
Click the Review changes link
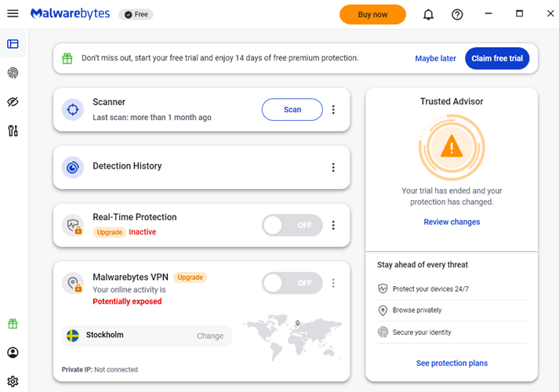pos(452,222)
